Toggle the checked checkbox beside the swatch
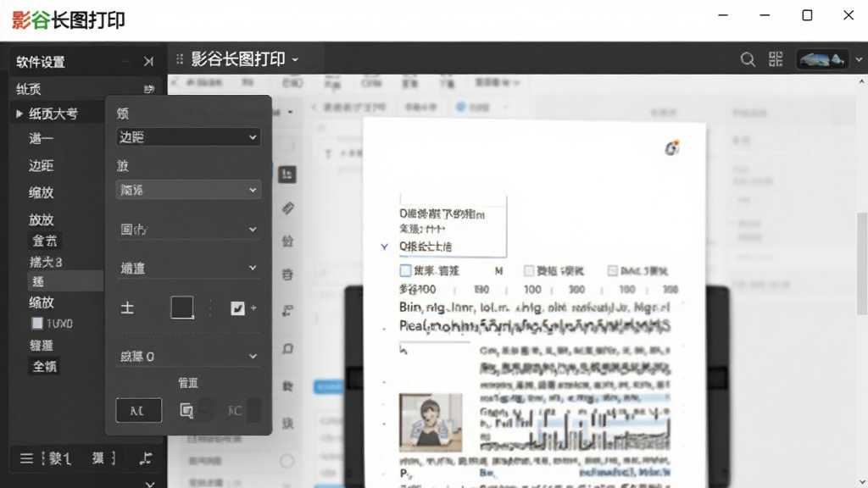This screenshot has height=488, width=868. (x=237, y=308)
